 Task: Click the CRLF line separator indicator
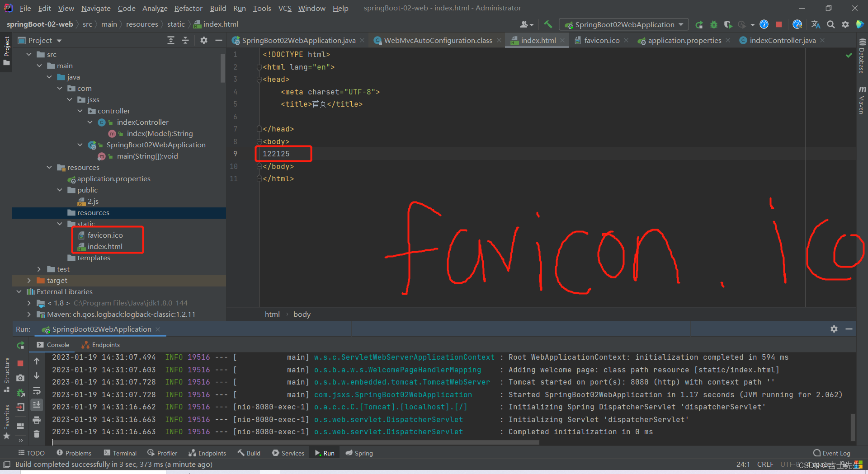[765, 464]
